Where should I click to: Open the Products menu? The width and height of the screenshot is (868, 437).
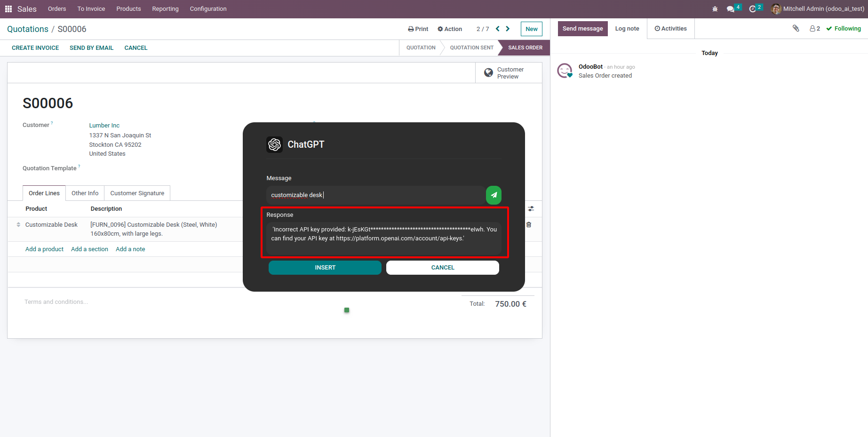[x=128, y=9]
